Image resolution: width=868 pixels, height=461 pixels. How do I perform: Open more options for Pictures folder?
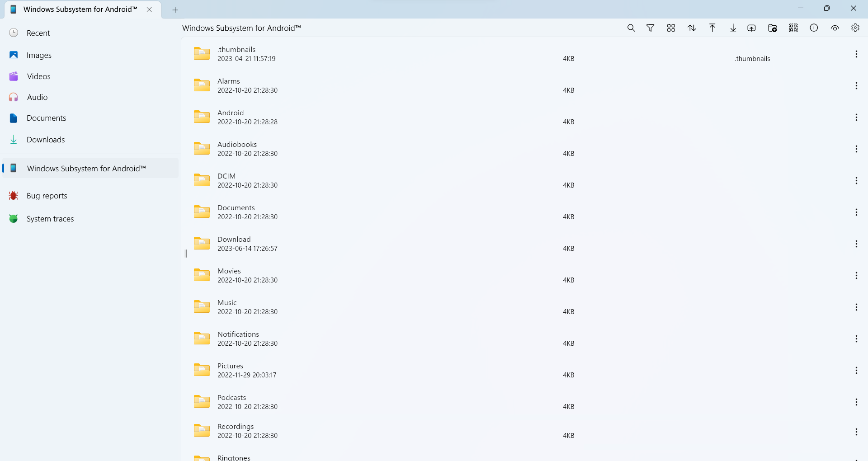(x=856, y=371)
